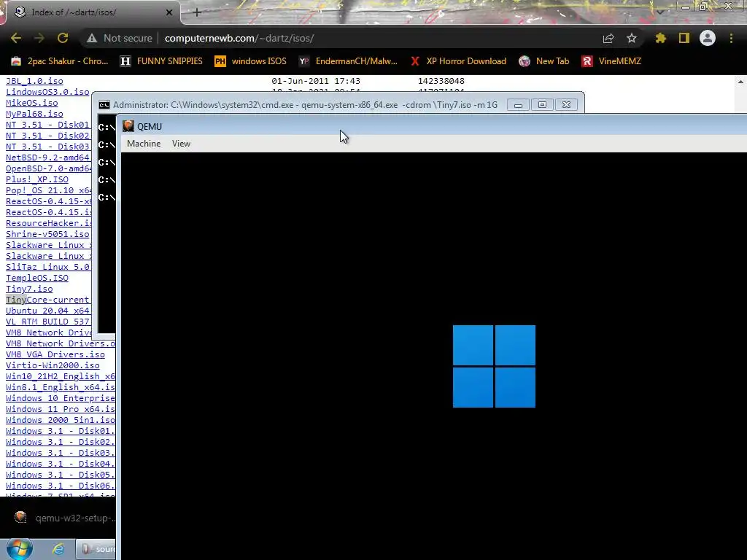Click the Windows 3.1 - Disk06 link
Viewport: 747px width, 560px height.
[x=60, y=486]
